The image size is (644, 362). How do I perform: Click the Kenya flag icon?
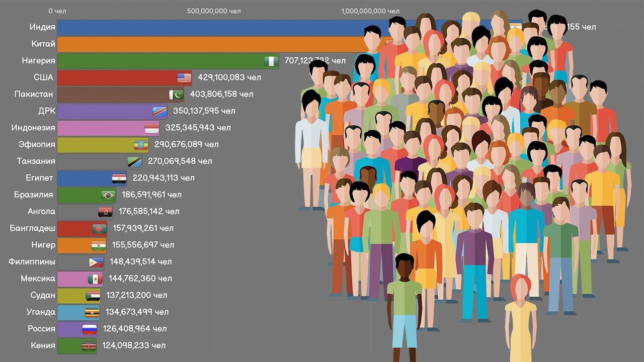pyautogui.click(x=89, y=346)
